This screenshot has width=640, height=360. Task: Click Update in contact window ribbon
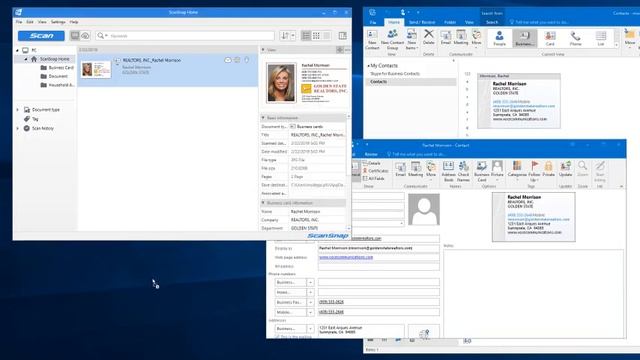pos(565,169)
